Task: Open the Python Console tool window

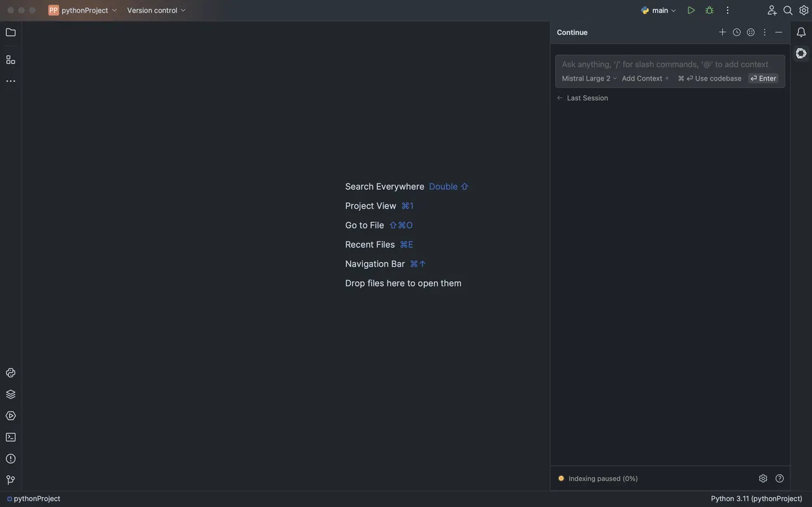Action: click(x=11, y=373)
